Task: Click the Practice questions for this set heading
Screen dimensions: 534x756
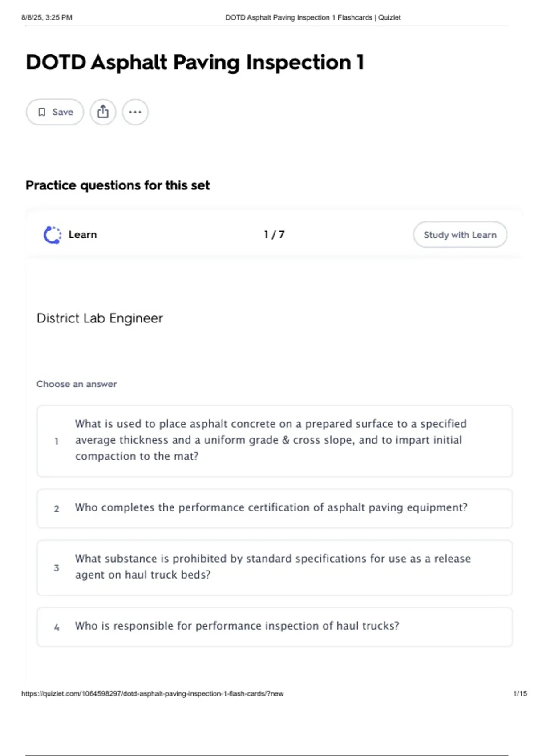Action: coord(117,185)
